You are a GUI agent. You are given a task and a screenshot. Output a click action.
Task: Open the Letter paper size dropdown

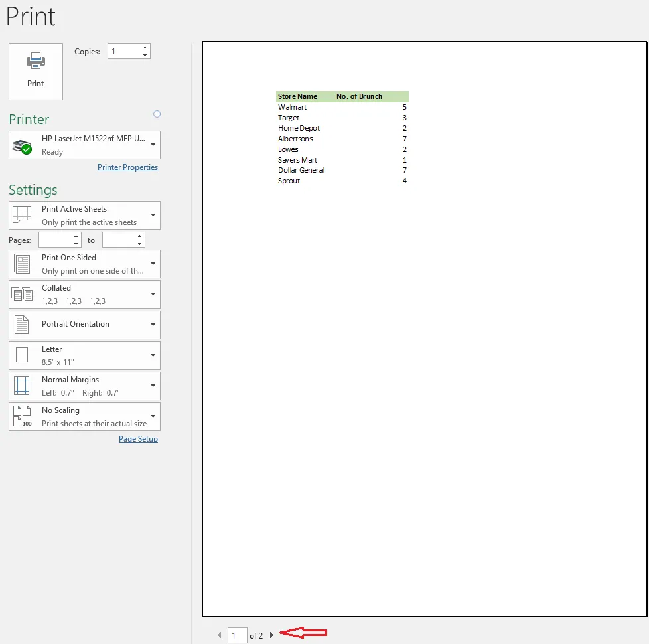(84, 355)
